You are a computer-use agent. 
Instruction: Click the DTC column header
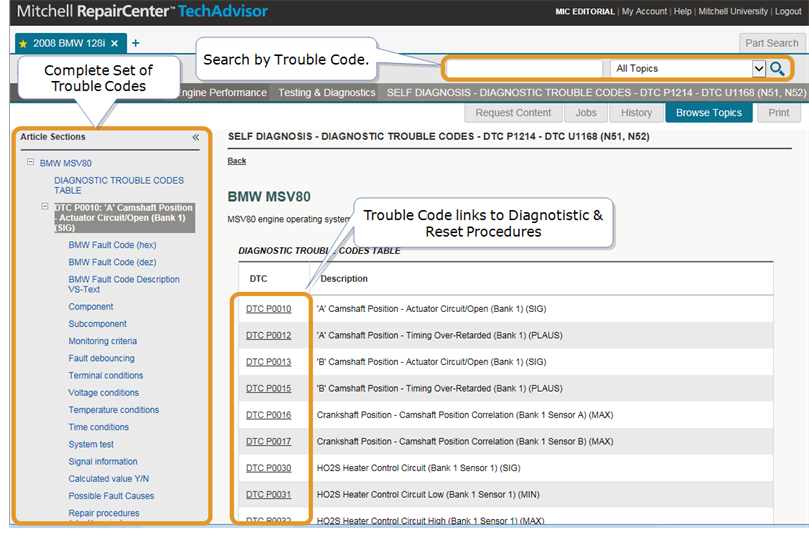tap(258, 279)
